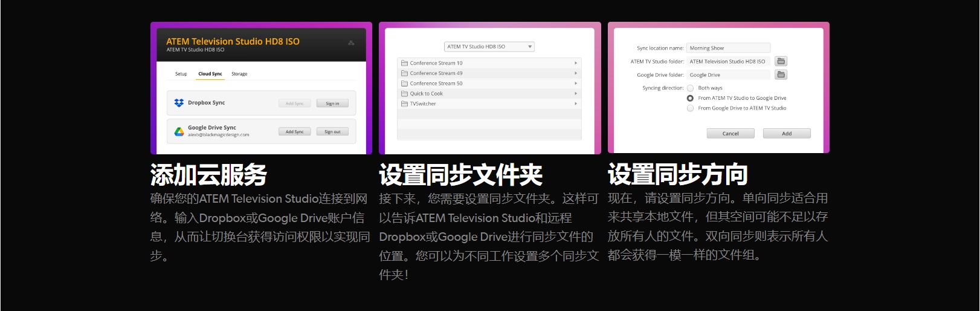Click Sign in for Dropbox Sync
Image resolution: width=980 pixels, height=311 pixels.
click(332, 103)
